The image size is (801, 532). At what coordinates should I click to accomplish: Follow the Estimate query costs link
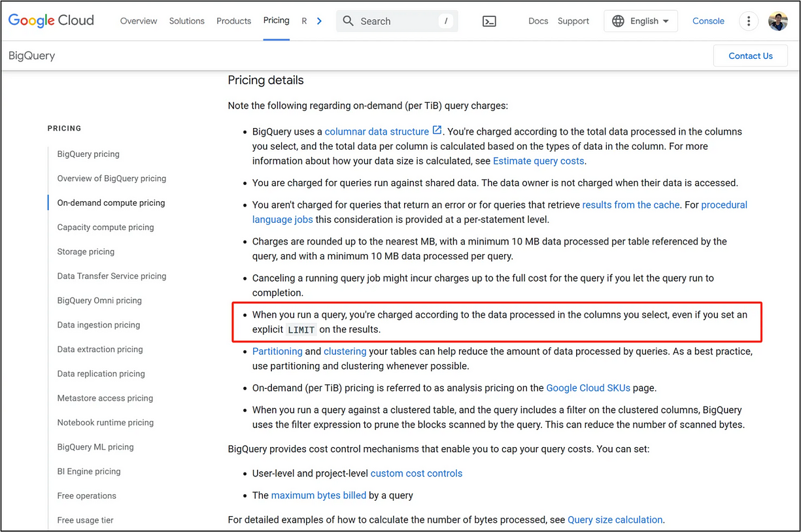tap(539, 161)
